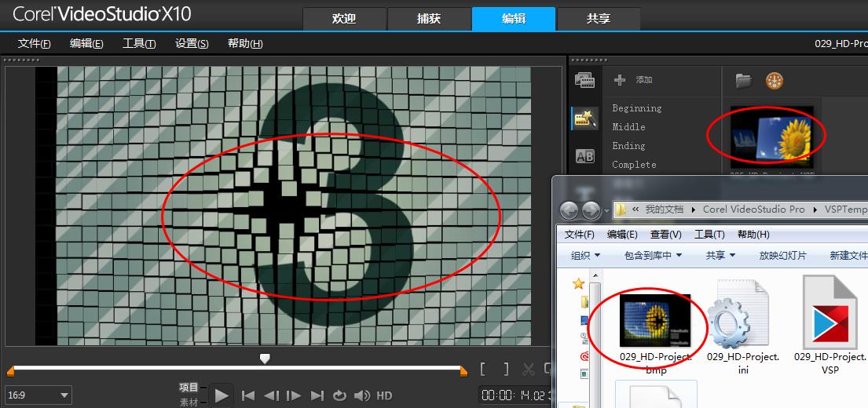This screenshot has height=408, width=868.
Task: Select the Middle template category
Action: click(x=629, y=127)
